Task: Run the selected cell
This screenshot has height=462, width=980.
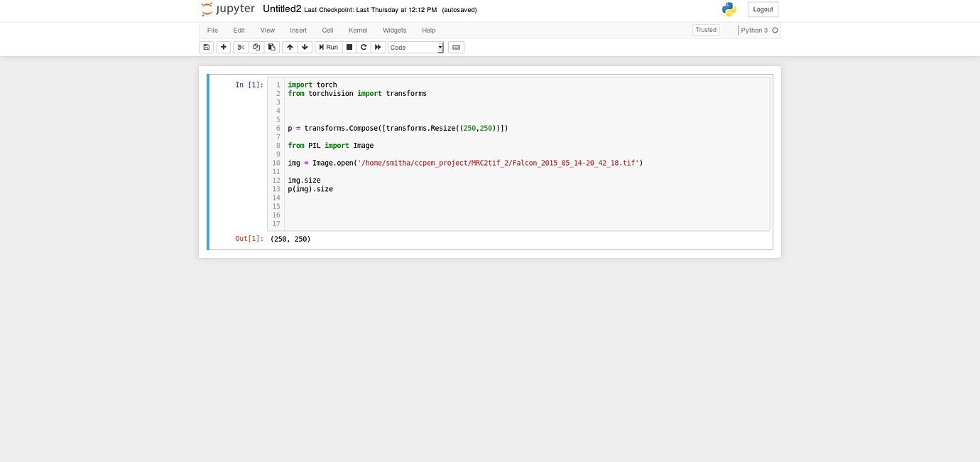Action: point(328,47)
